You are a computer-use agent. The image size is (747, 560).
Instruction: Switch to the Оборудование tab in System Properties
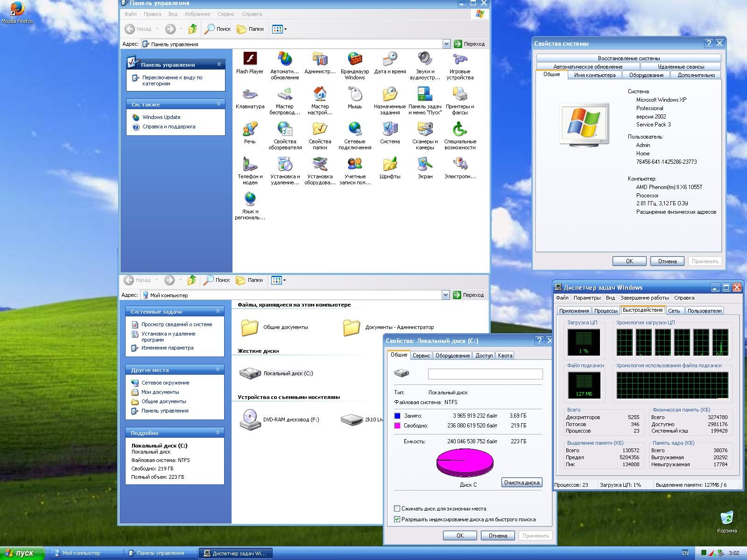pos(646,75)
